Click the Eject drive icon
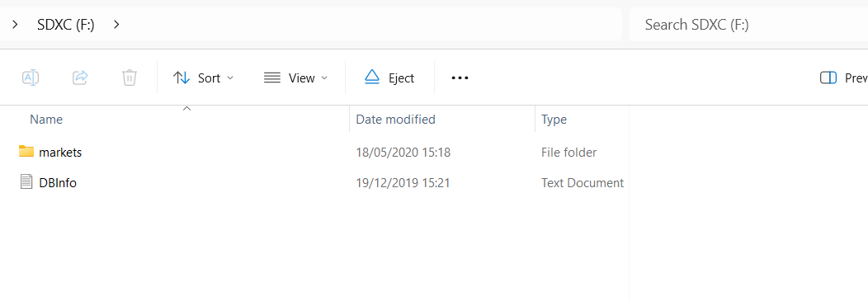The height and width of the screenshot is (301, 868). [x=372, y=78]
